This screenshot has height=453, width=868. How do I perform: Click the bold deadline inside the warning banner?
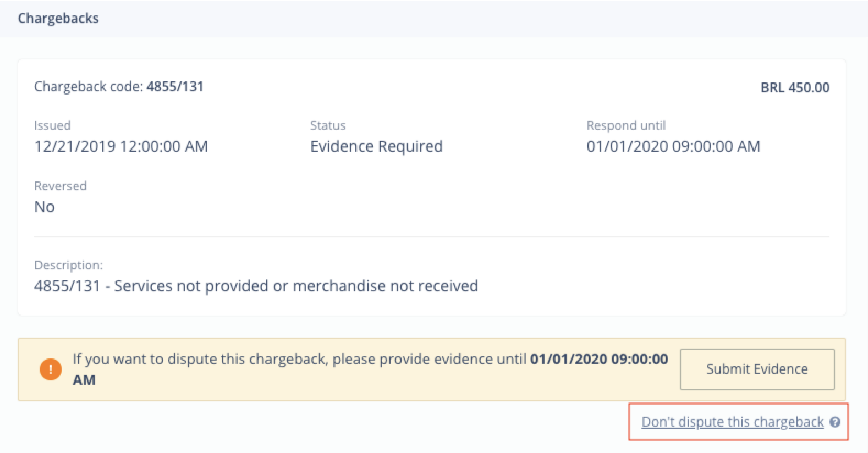(600, 358)
